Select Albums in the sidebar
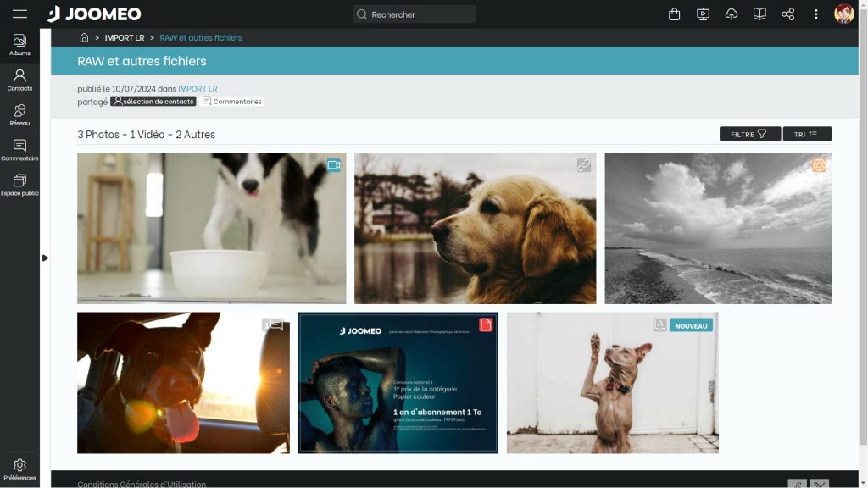Viewport: 868px width, 488px height. (19, 46)
